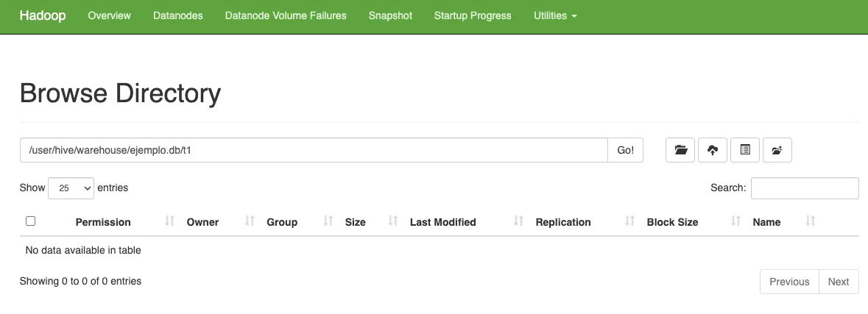Click the sort icon beside Owner
The width and height of the screenshot is (868, 314).
click(x=250, y=221)
